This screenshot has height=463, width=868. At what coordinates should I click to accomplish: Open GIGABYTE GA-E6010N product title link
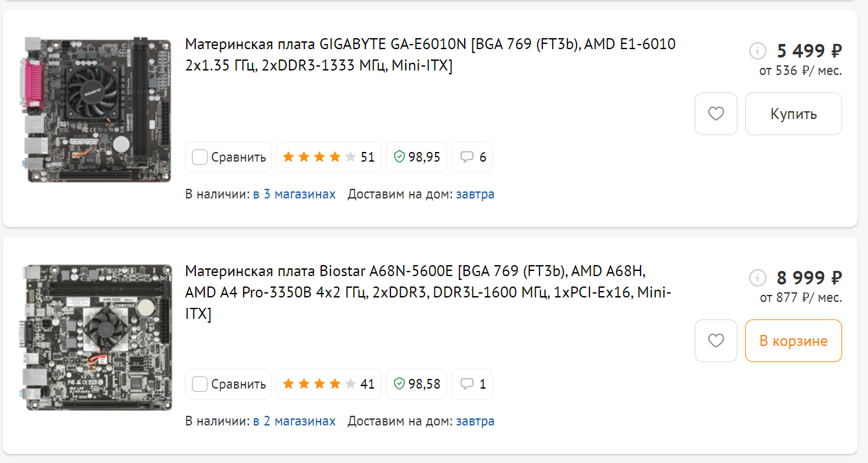point(430,55)
